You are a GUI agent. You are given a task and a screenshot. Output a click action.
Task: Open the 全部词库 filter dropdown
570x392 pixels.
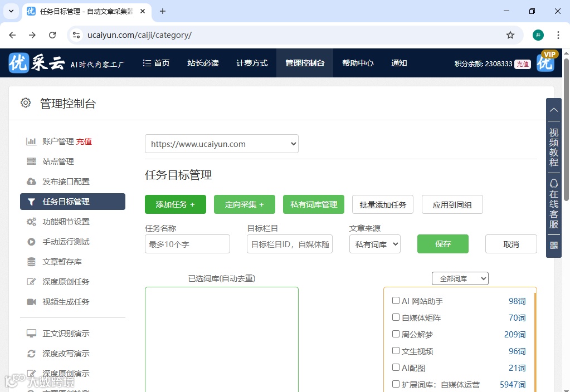tap(460, 278)
